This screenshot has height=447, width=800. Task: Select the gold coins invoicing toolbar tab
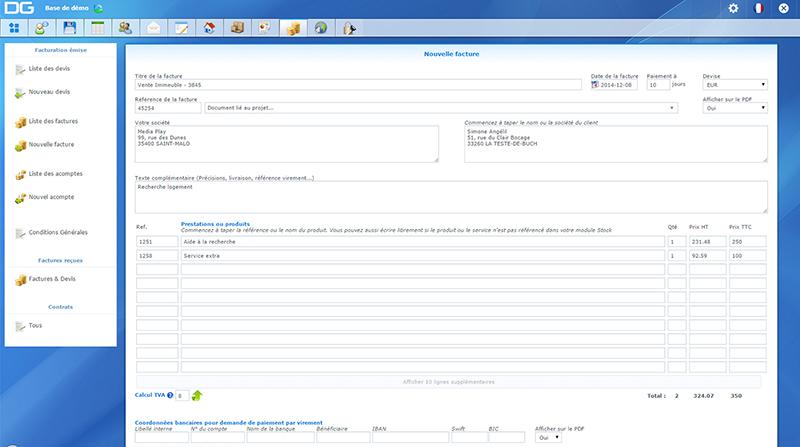click(293, 28)
